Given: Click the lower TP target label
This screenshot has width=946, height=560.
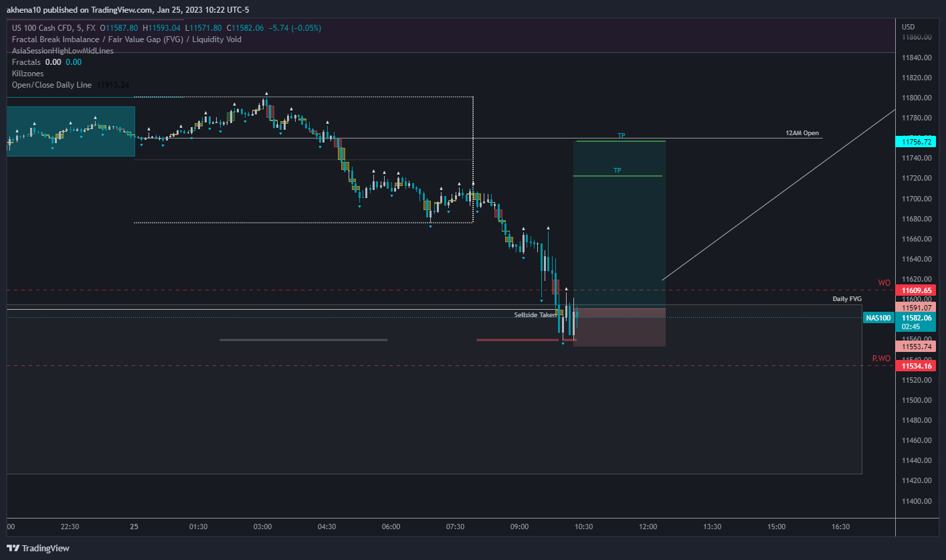Looking at the screenshot, I should point(618,171).
